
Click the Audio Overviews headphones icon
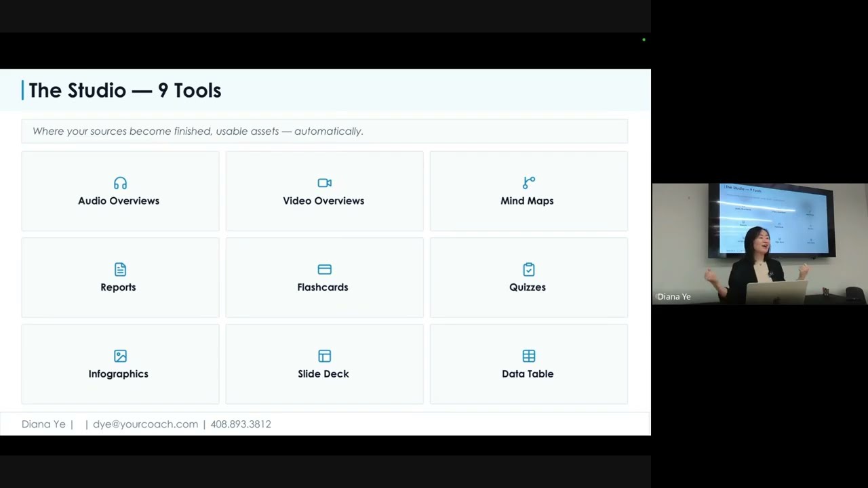(x=120, y=183)
